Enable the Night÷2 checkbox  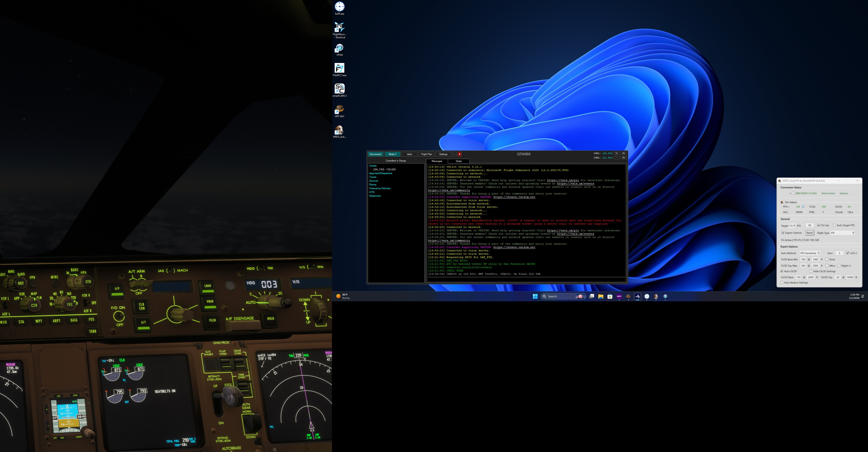click(839, 266)
